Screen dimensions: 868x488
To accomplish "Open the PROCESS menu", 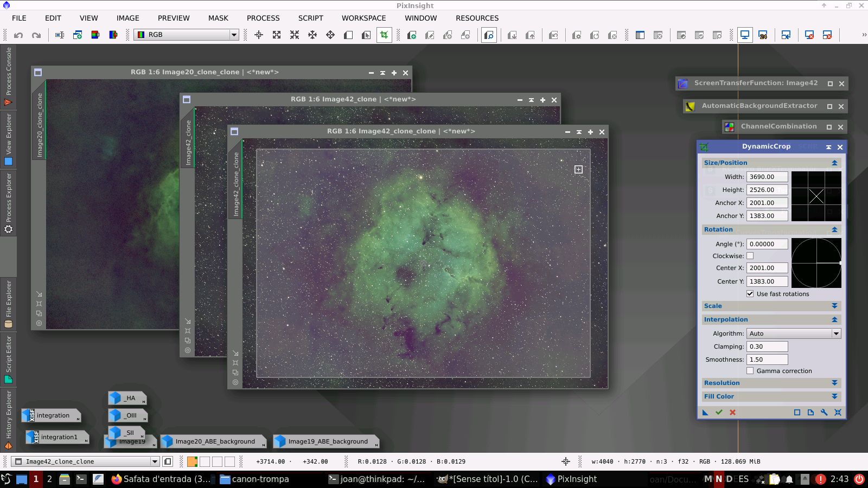I will pyautogui.click(x=263, y=18).
